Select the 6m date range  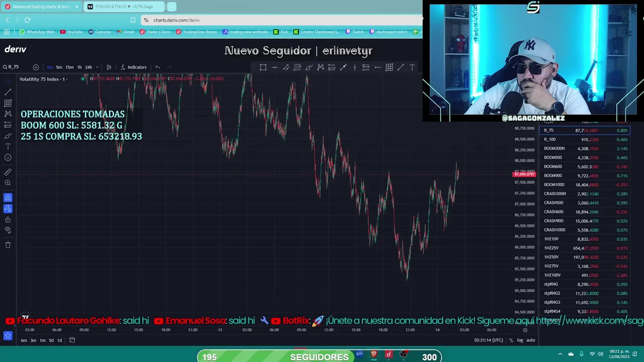click(x=24, y=340)
